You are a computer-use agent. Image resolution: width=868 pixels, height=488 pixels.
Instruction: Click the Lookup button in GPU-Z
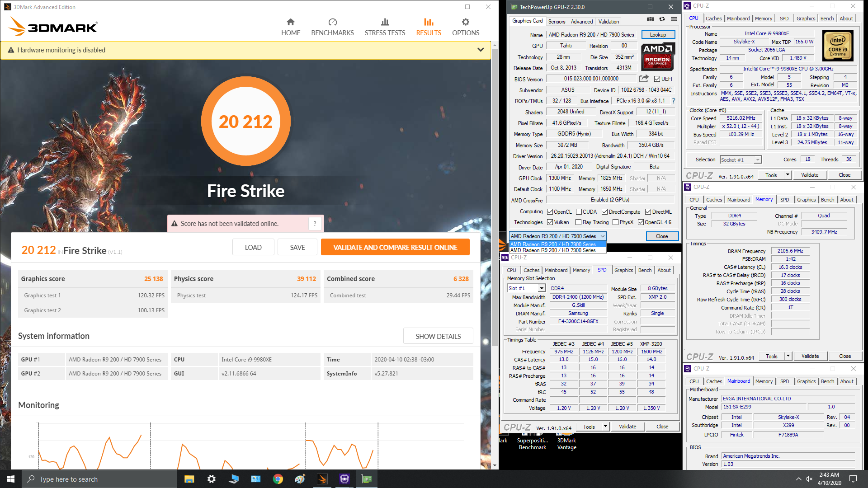658,35
